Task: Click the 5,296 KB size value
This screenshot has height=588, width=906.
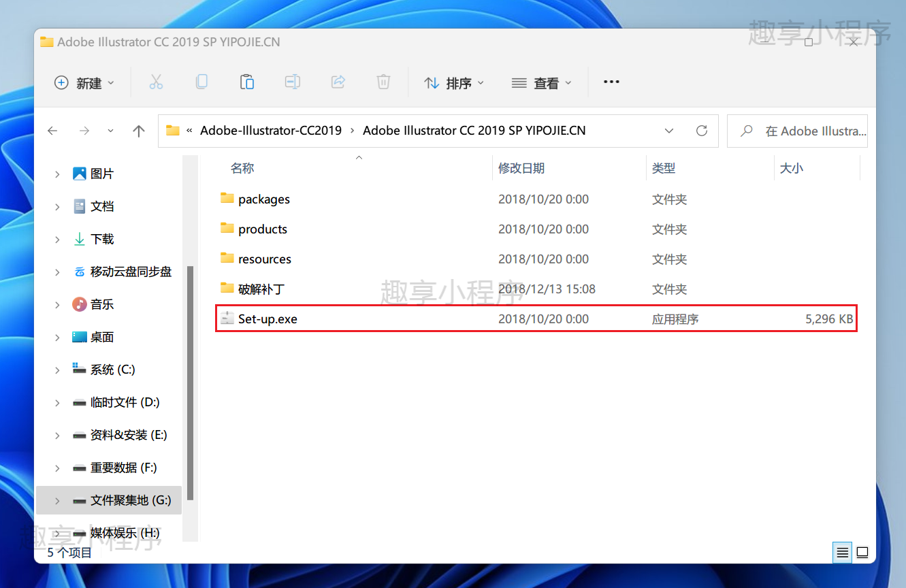Action: (829, 318)
